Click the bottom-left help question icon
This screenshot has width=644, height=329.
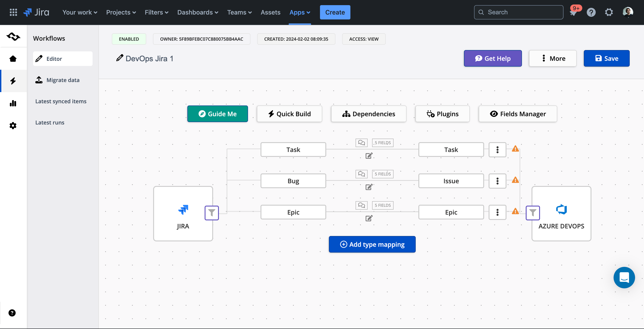12,313
